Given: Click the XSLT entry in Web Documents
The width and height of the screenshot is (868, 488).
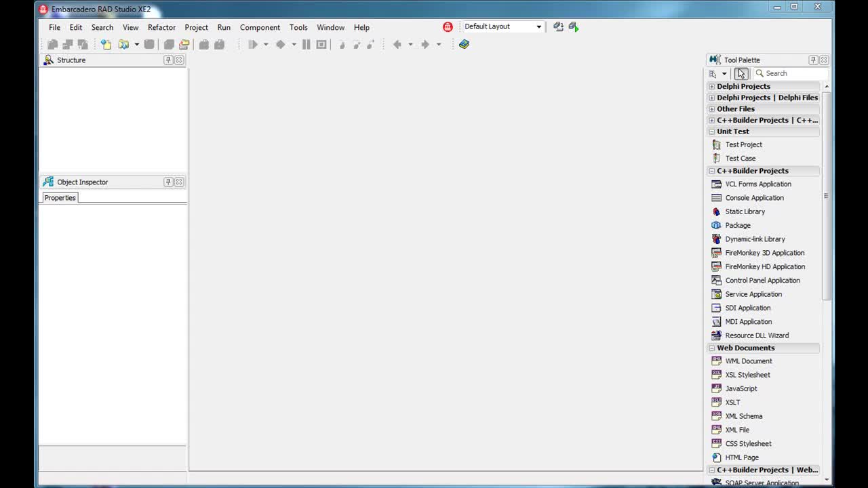Looking at the screenshot, I should pyautogui.click(x=732, y=402).
